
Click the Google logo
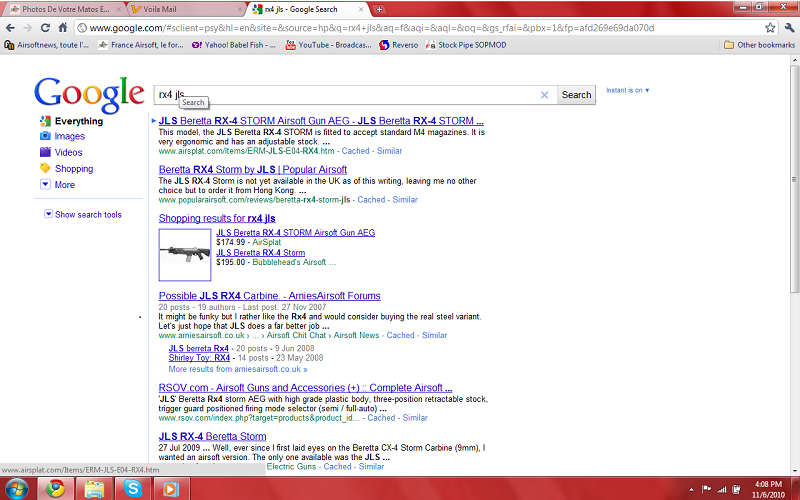tap(89, 93)
